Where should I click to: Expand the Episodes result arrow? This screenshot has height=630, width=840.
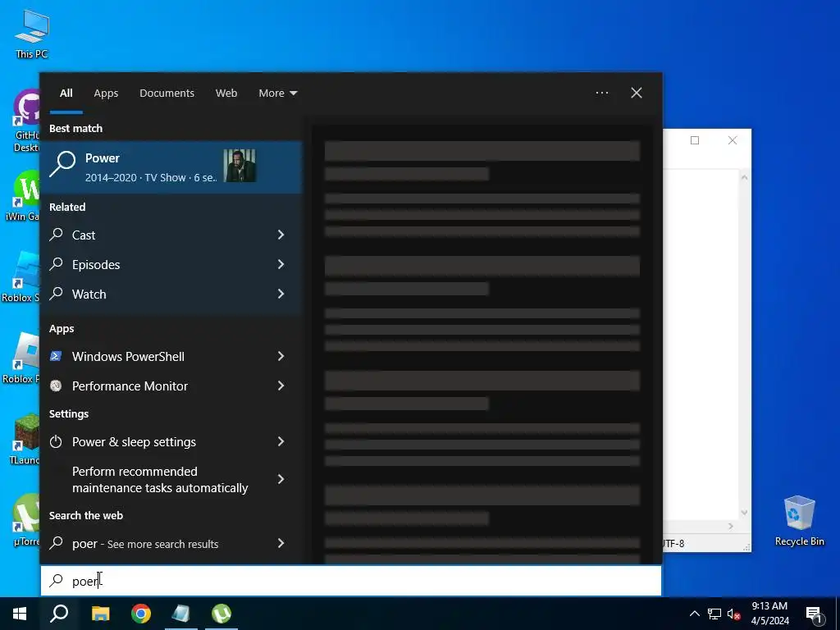point(281,264)
